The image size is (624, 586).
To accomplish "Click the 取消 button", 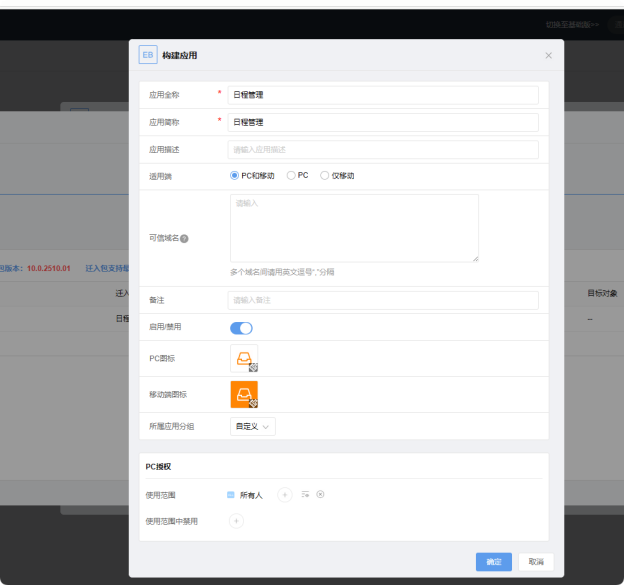I will [x=536, y=562].
